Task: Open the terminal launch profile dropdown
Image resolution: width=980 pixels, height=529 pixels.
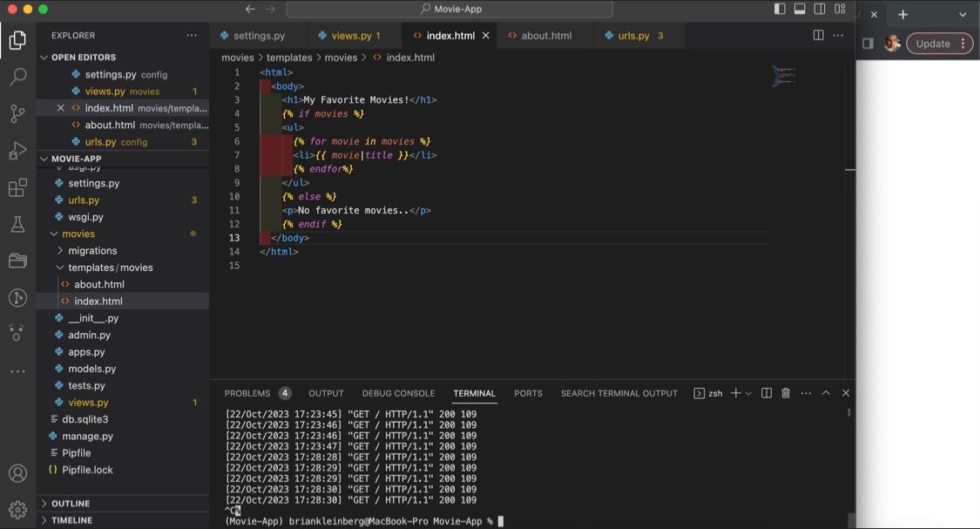Action: click(748, 393)
